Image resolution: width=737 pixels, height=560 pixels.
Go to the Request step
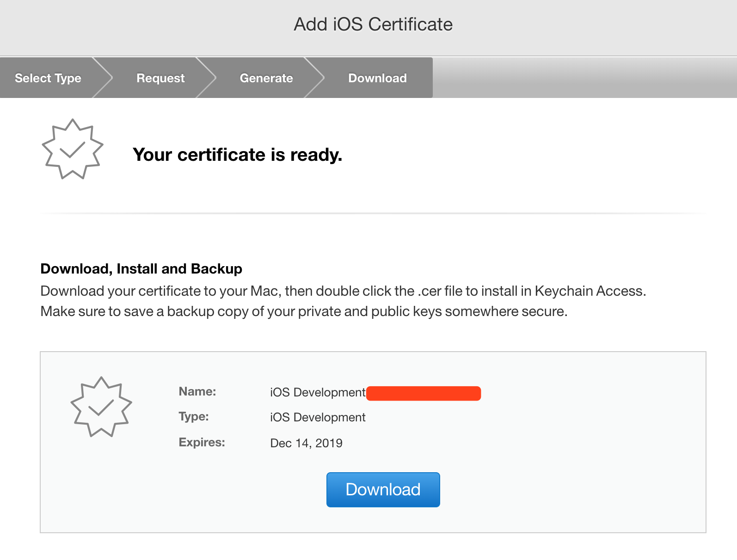[x=160, y=78]
